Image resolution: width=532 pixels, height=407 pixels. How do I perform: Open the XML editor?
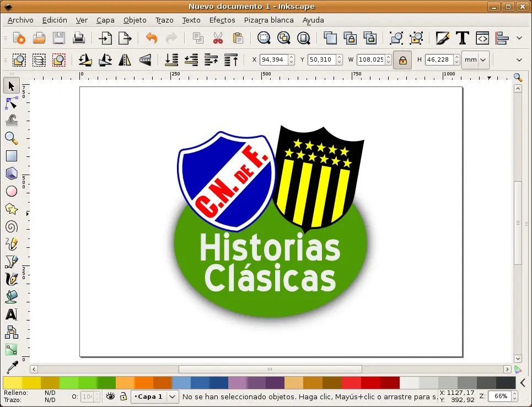tap(482, 38)
